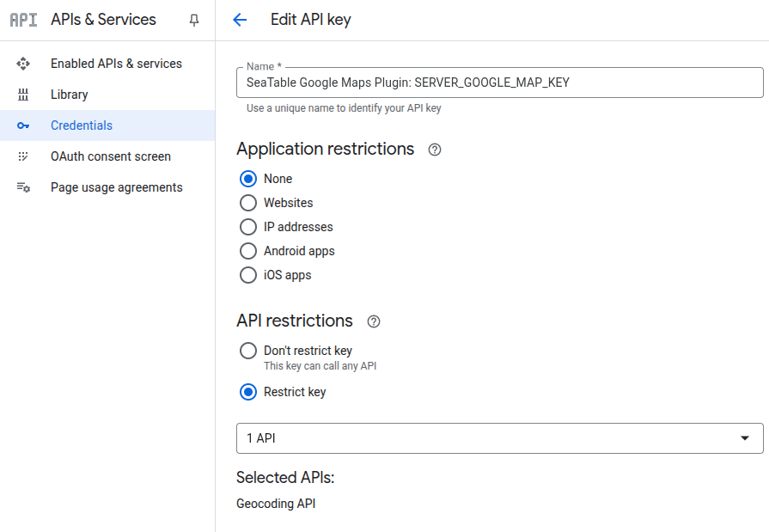769x532 pixels.
Task: Click the Library icon in sidebar
Action: click(23, 95)
